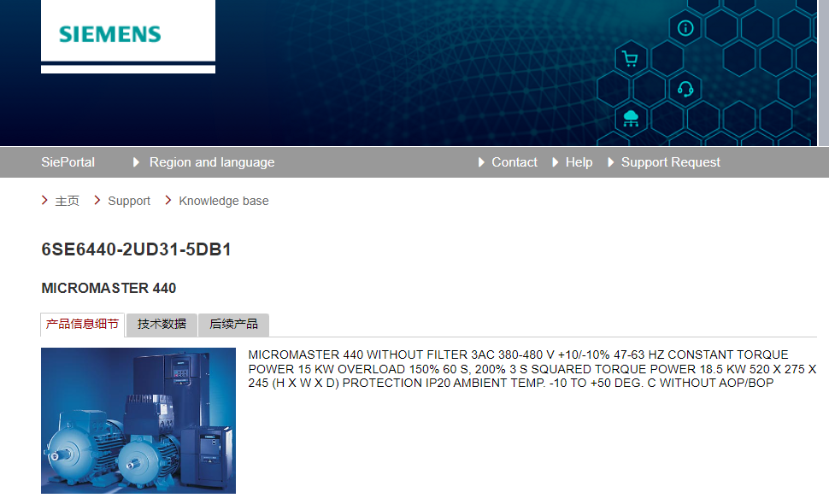Open the Contact menu item

point(514,162)
